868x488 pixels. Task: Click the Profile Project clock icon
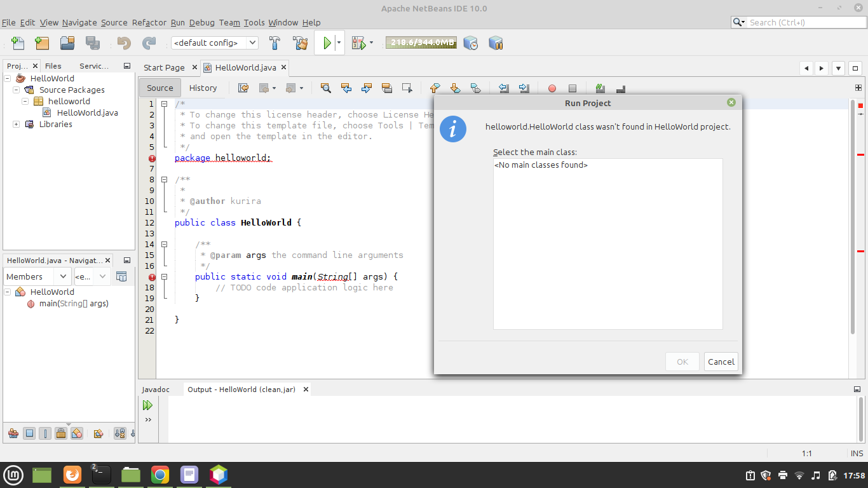(470, 43)
